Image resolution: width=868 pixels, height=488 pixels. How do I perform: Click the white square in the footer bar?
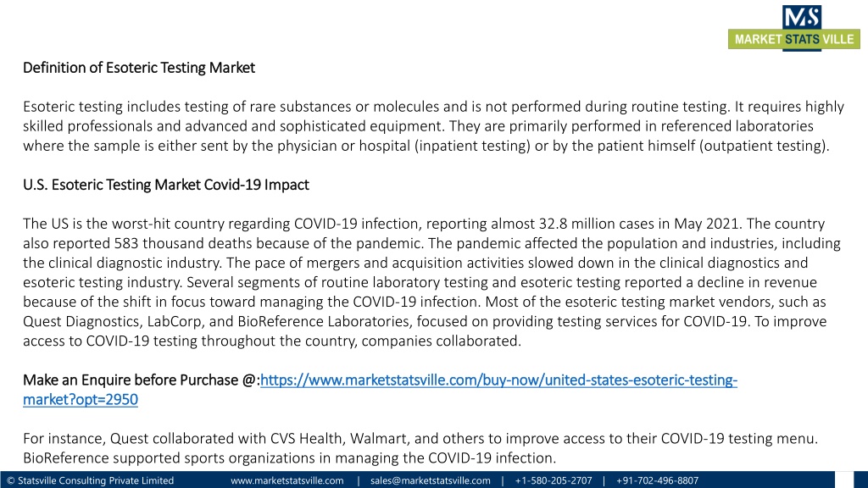click(x=843, y=480)
